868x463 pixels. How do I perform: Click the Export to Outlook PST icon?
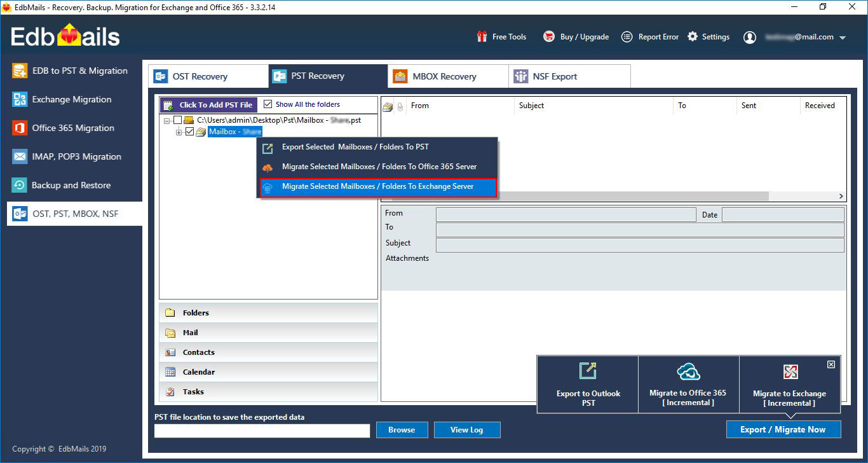588,371
